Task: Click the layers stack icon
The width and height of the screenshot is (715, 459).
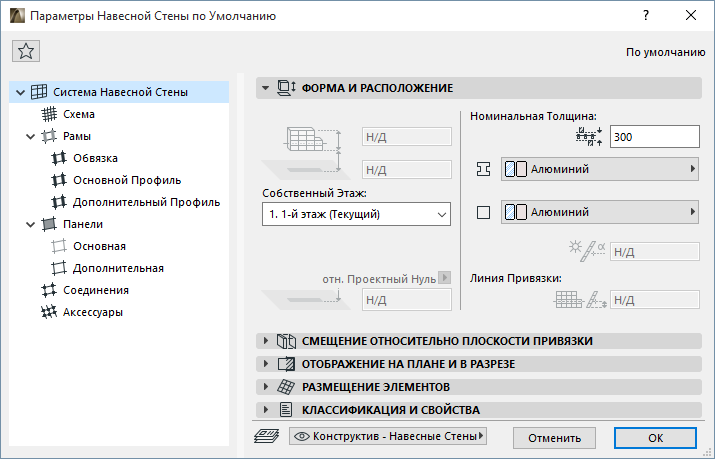Action: [x=266, y=436]
